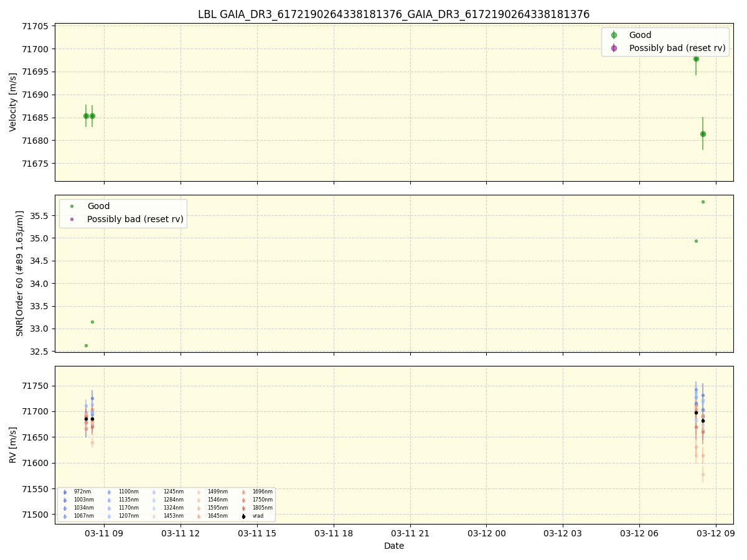This screenshot has height=560, width=747.
Task: Select the plot title text
Action: click(394, 14)
